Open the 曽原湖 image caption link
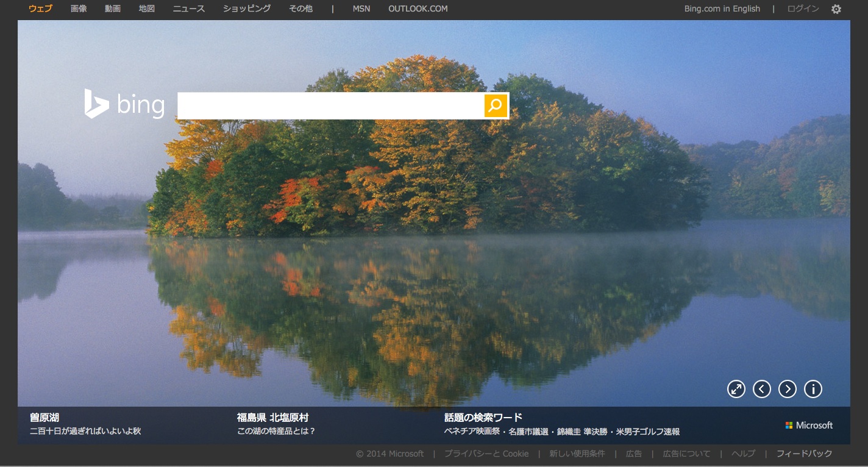 point(44,418)
